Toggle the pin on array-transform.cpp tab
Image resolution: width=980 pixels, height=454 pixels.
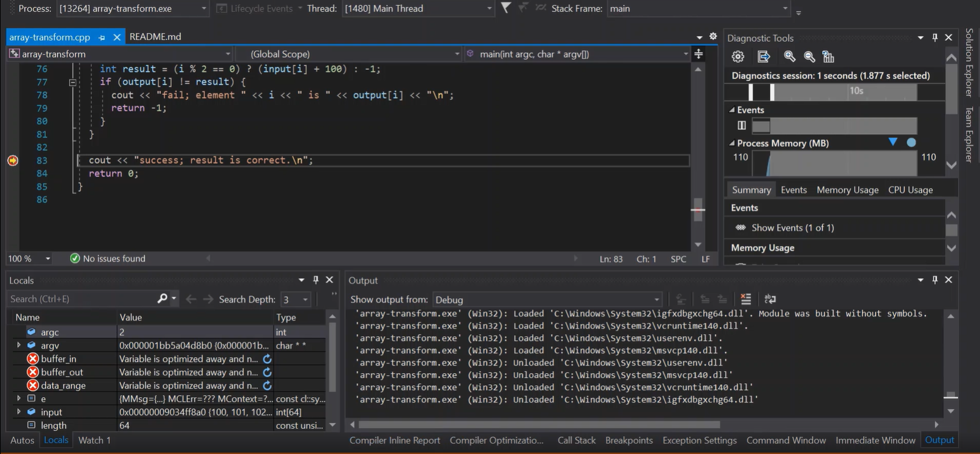point(102,37)
